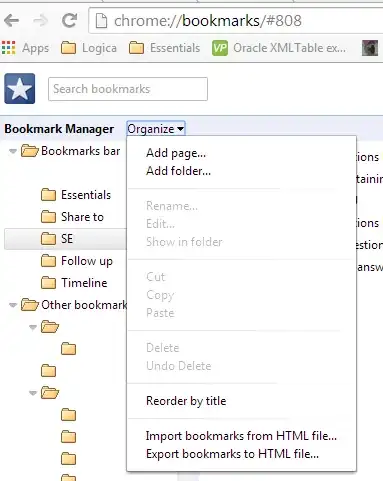The width and height of the screenshot is (383, 481).
Task: Click the avatar bookmark icon at the bar's end
Action: 370,48
